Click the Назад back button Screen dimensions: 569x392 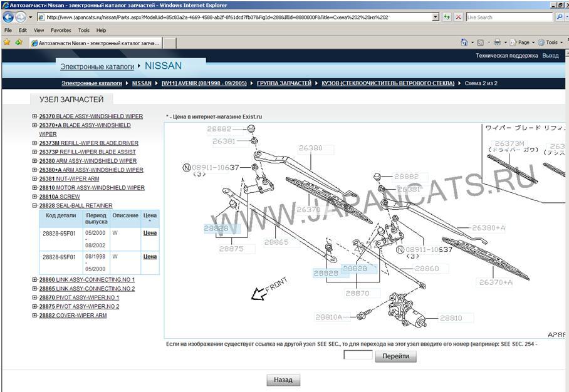point(283,380)
